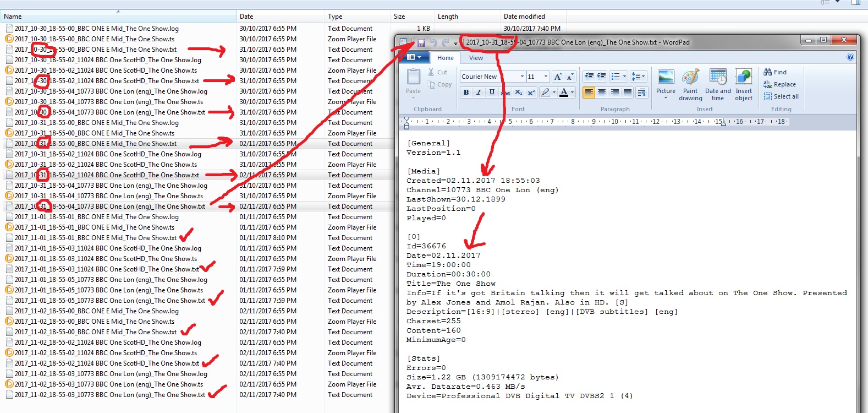Click the Superscript icon
The image size is (868, 413).
[531, 93]
